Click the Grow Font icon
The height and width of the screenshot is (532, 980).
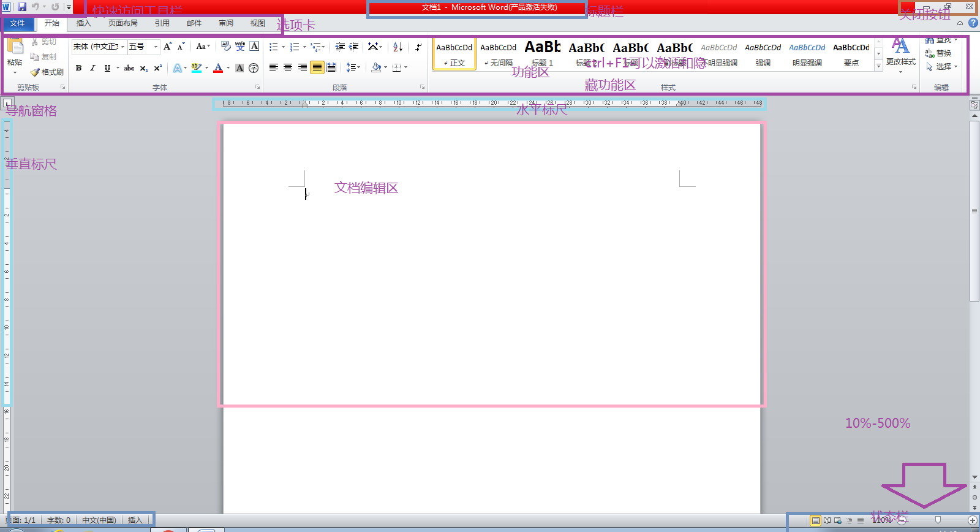coord(168,47)
